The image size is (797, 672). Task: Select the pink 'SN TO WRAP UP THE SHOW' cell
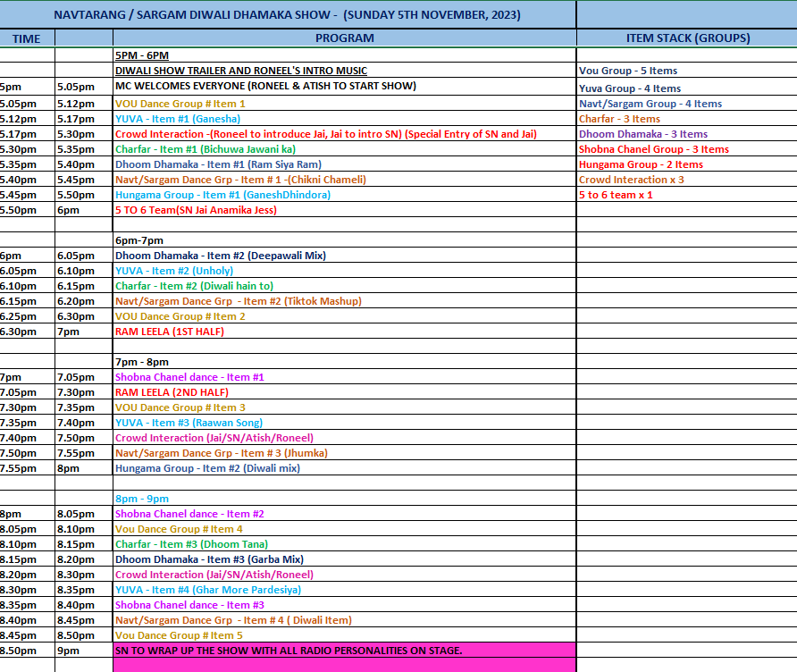pyautogui.click(x=345, y=651)
